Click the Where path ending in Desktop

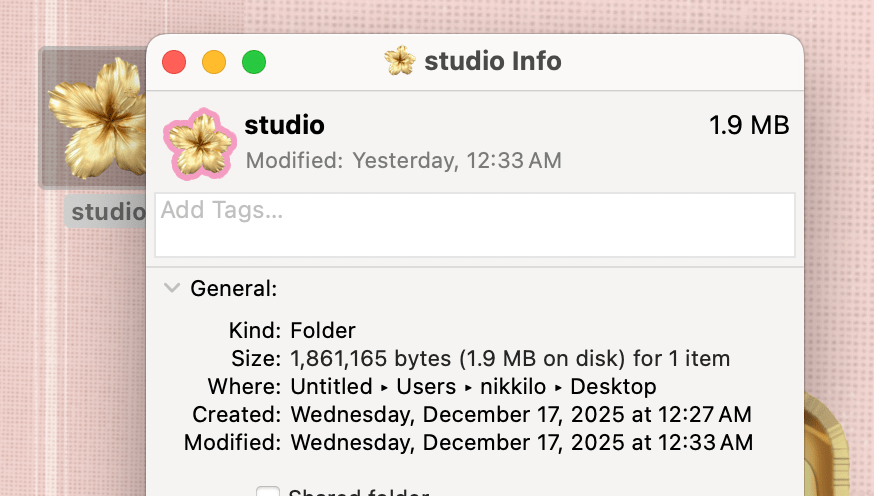click(x=473, y=386)
